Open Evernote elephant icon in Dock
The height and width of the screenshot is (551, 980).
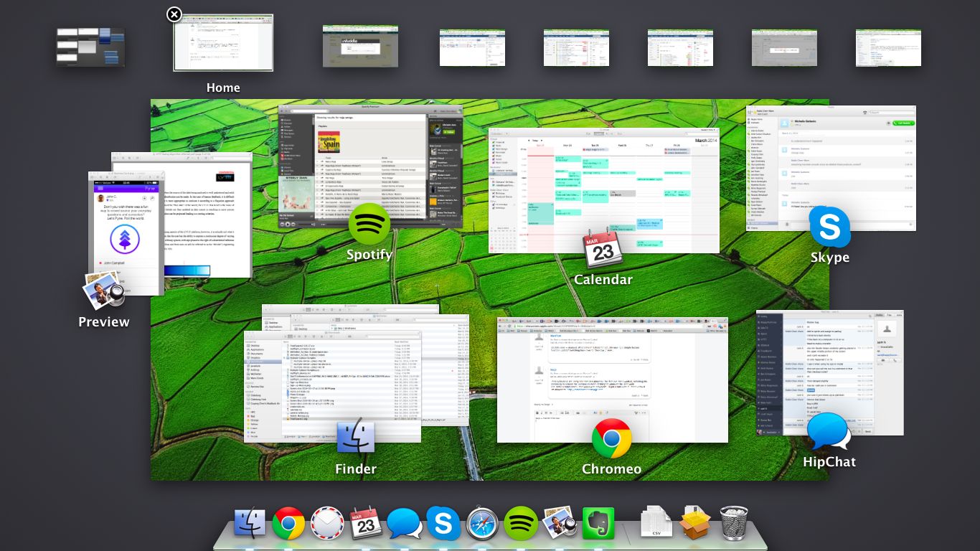point(598,524)
